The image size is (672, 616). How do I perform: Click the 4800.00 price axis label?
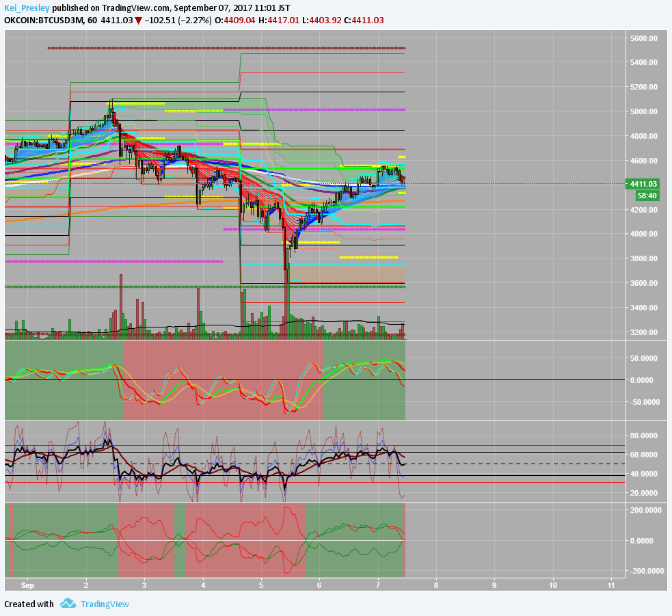[643, 136]
